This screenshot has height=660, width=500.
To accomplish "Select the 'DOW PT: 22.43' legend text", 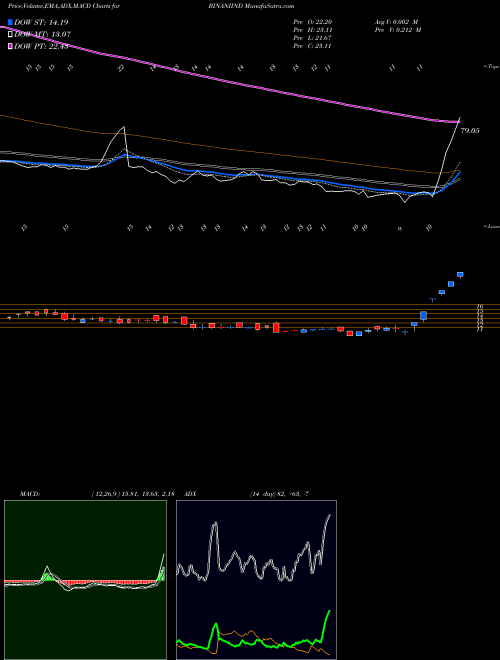I will click(41, 46).
